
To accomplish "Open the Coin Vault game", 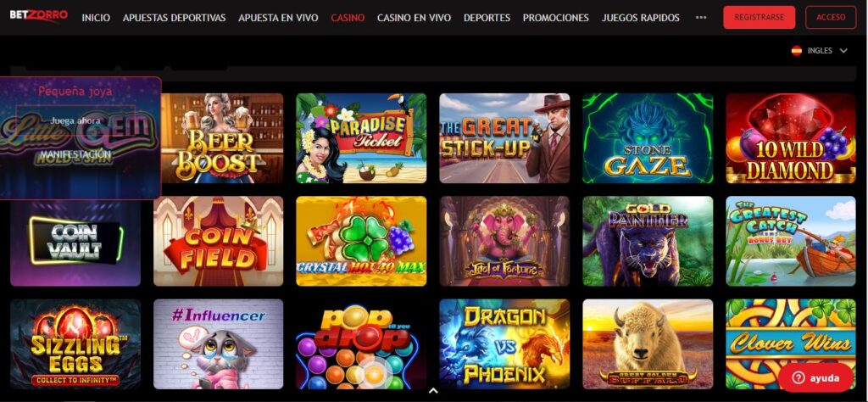I will click(75, 243).
